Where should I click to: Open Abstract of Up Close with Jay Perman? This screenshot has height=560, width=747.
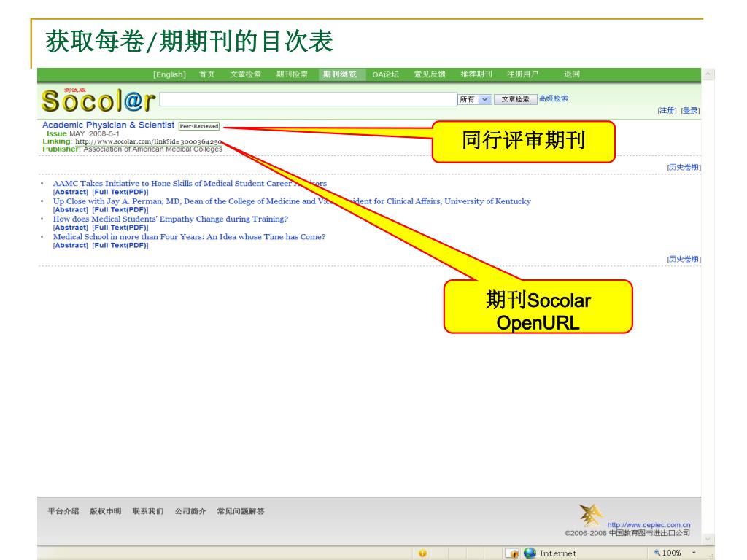pos(71,209)
